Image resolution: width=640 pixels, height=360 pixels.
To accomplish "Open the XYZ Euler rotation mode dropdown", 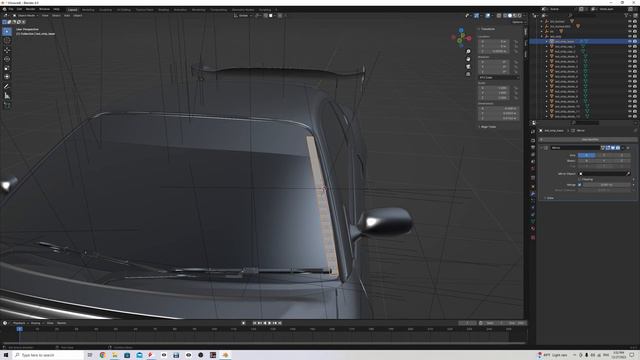I will pos(499,78).
